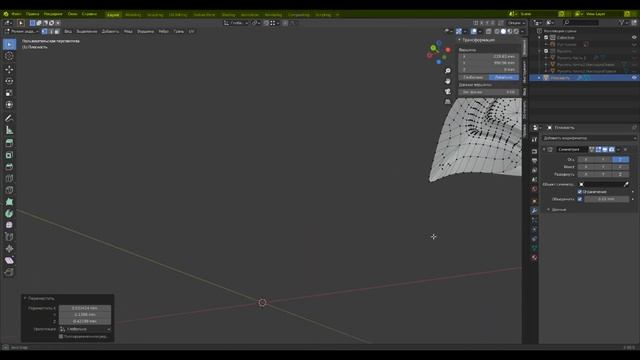Click the zoom magnifier viewport icon

coord(448,71)
